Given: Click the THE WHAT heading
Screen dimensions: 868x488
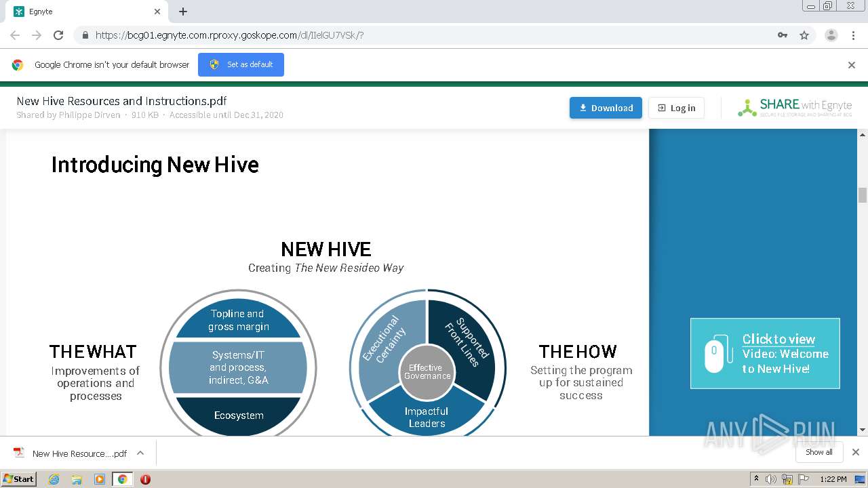Looking at the screenshot, I should tap(93, 352).
